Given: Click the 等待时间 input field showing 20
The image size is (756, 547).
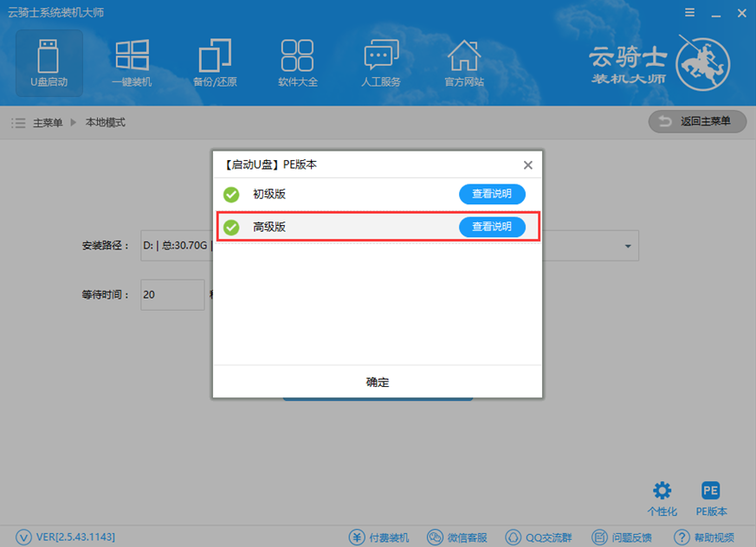Looking at the screenshot, I should [172, 294].
